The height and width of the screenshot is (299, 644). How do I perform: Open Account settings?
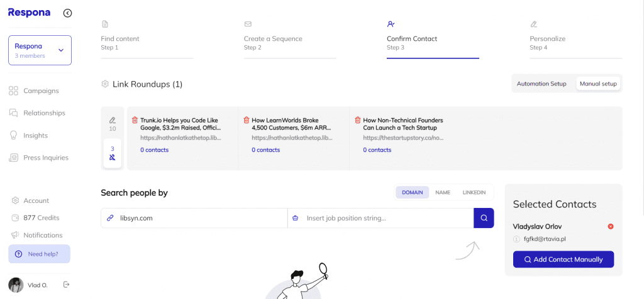30,200
